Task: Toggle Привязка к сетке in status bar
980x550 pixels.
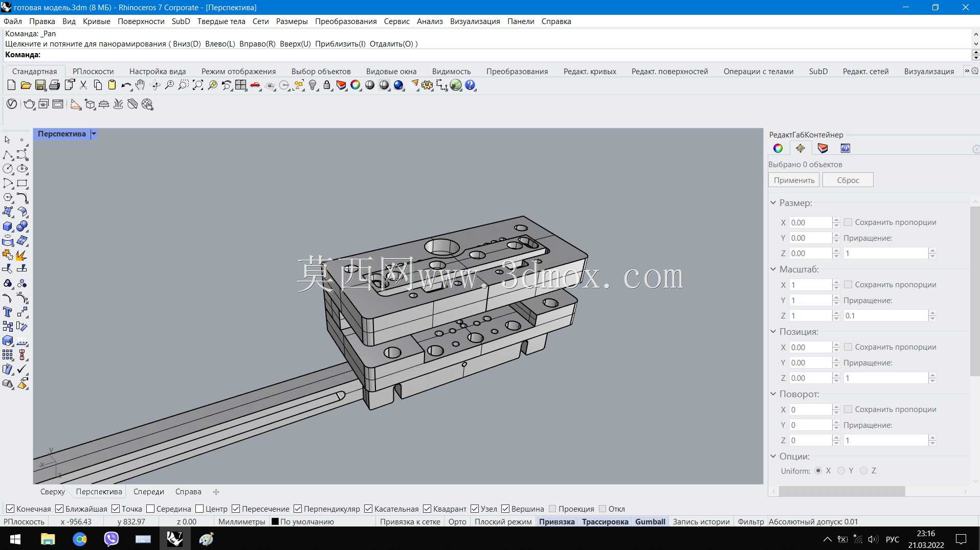Action: pos(410,521)
